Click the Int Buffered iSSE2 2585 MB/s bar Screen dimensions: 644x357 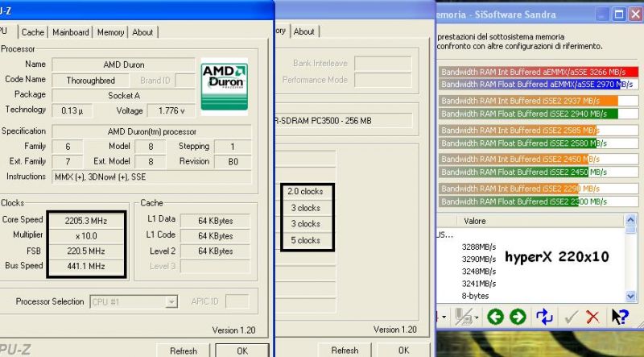[539, 131]
